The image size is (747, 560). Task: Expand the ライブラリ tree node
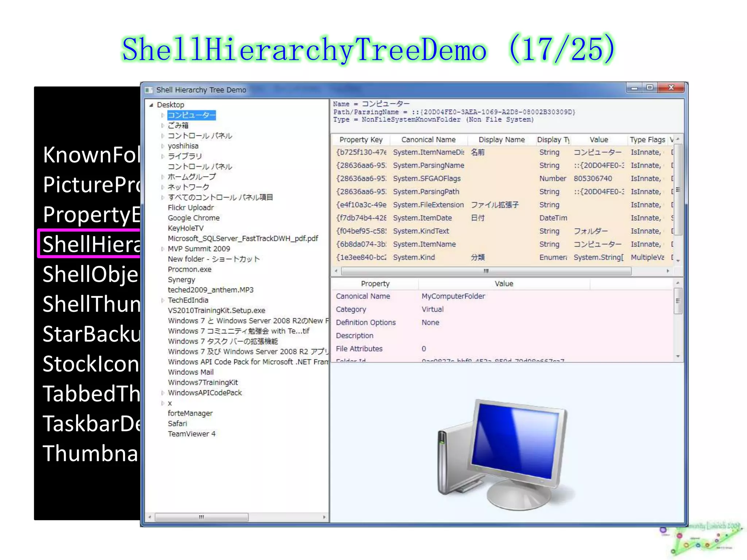(x=163, y=156)
